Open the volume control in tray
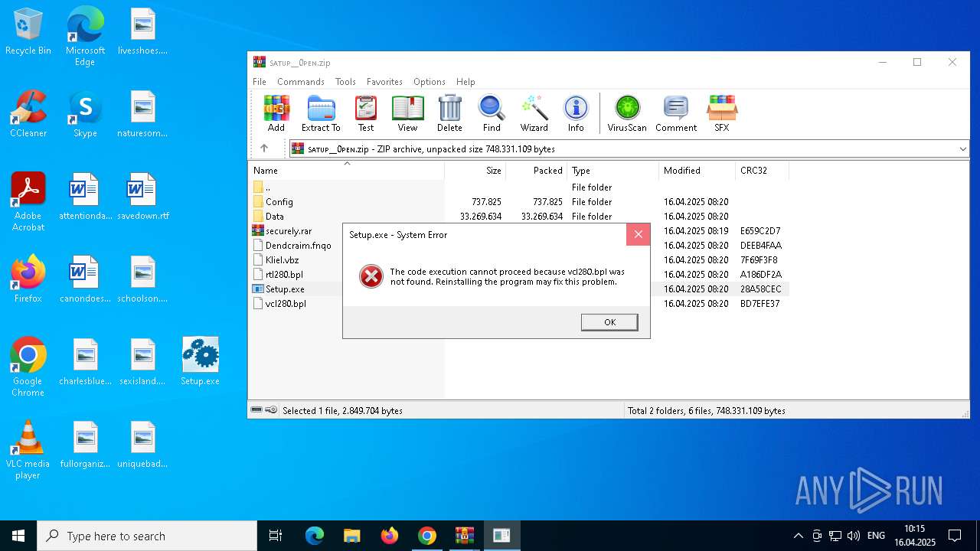Image resolution: width=980 pixels, height=551 pixels. (854, 536)
